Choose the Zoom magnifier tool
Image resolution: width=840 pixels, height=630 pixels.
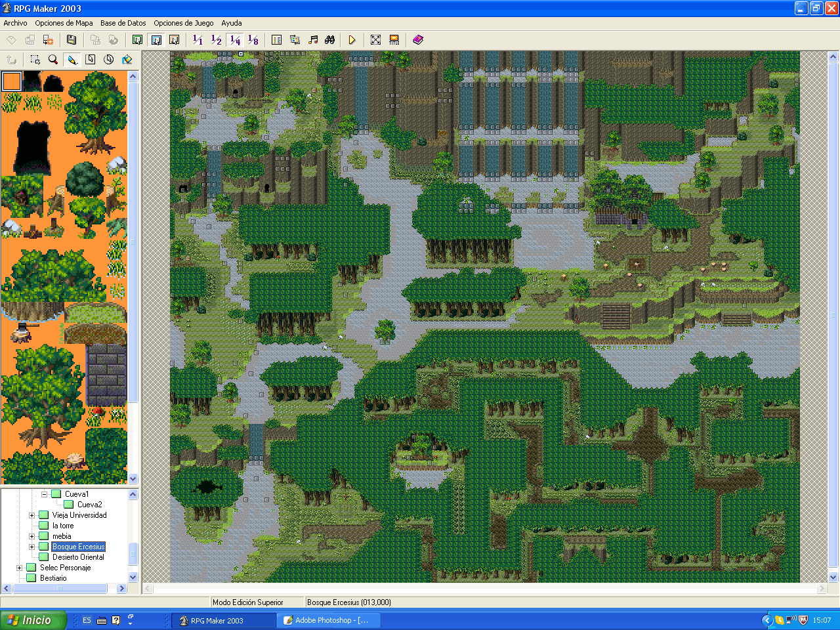point(53,60)
